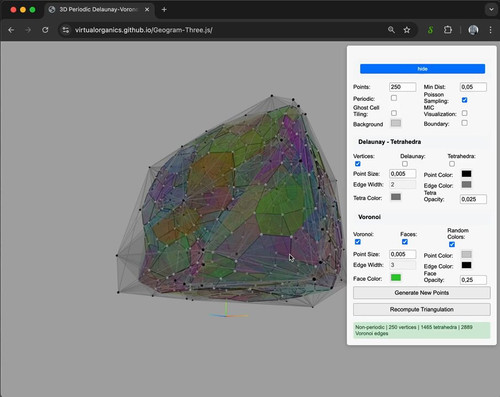Image resolution: width=500 pixels, height=397 pixels.
Task: Click the green Non-periodic status message
Action: pos(422,330)
